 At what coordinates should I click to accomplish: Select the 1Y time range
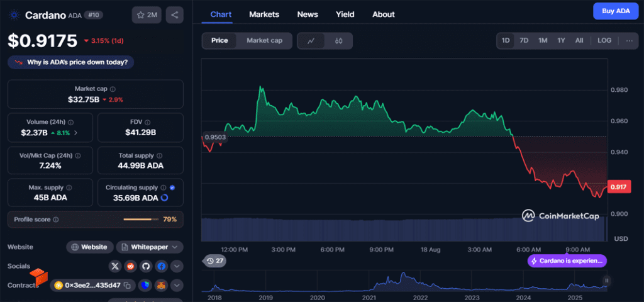pos(561,41)
